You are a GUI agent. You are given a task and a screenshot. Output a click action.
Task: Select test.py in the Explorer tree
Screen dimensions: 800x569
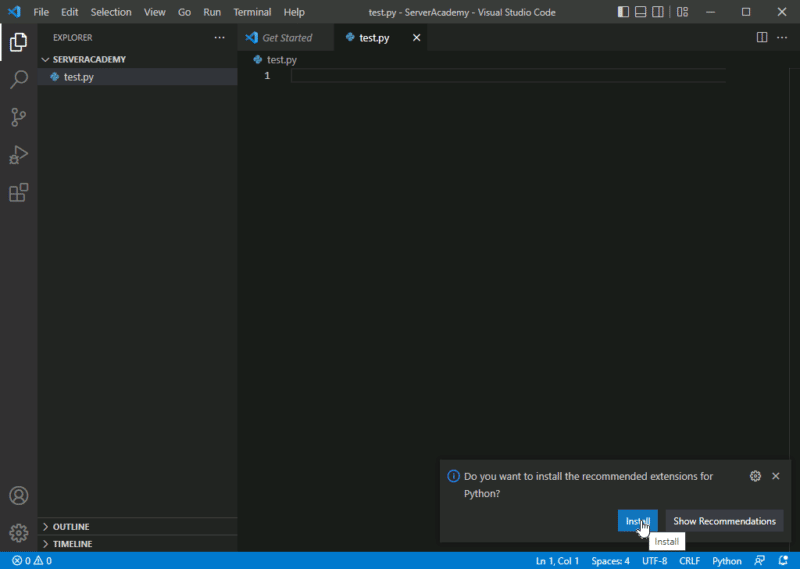tap(78, 77)
